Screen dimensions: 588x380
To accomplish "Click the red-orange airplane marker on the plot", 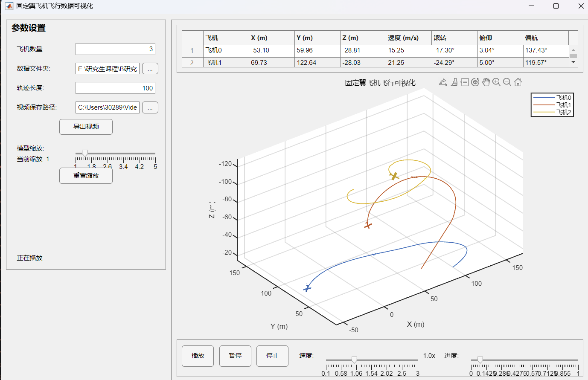I will (x=368, y=225).
